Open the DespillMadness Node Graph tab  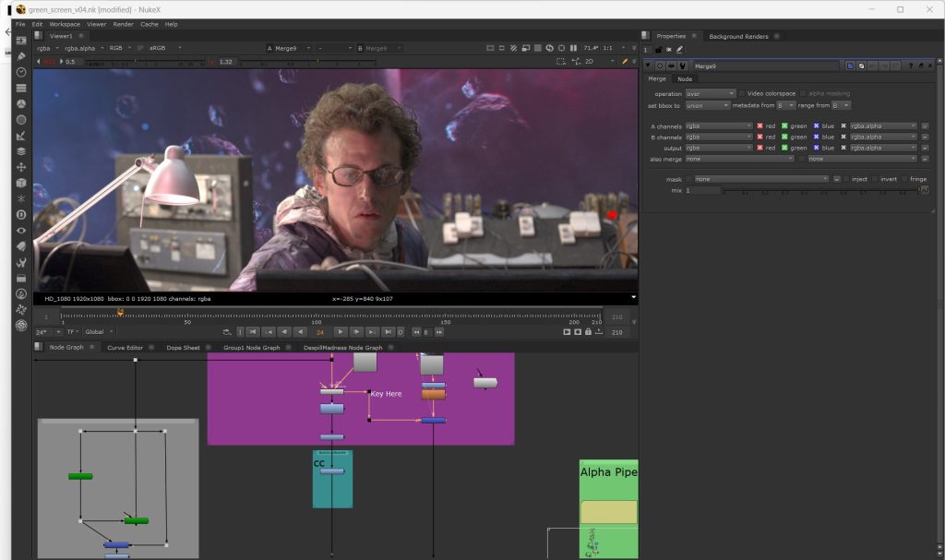tap(342, 347)
